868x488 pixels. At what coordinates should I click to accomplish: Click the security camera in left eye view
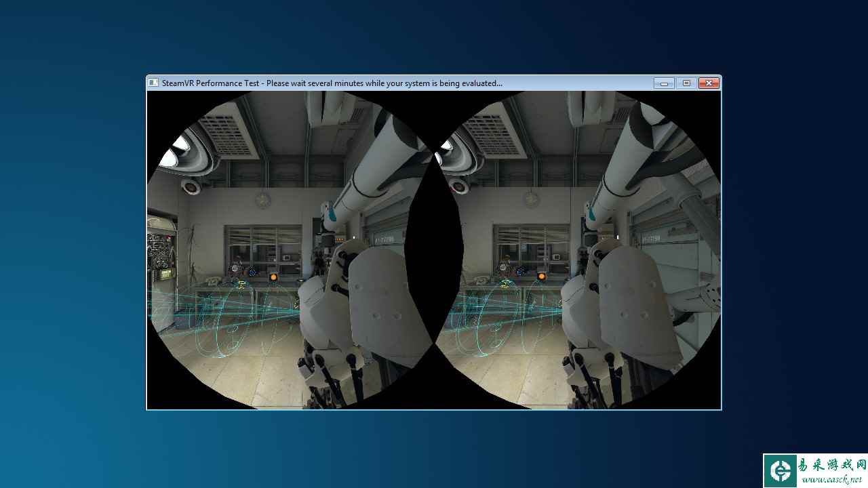(191, 186)
